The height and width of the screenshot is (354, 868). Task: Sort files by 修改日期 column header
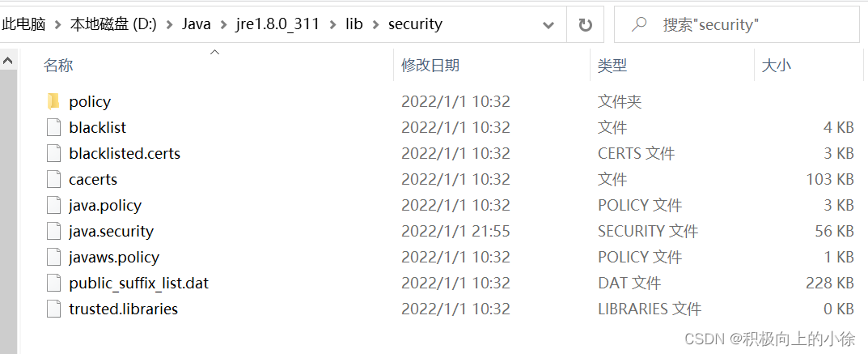430,66
